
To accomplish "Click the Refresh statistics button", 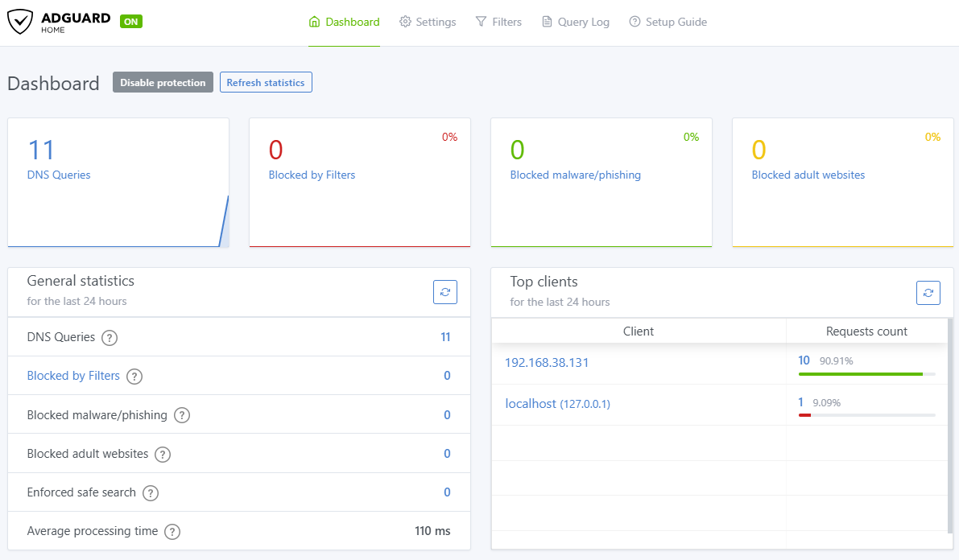I will [x=266, y=83].
